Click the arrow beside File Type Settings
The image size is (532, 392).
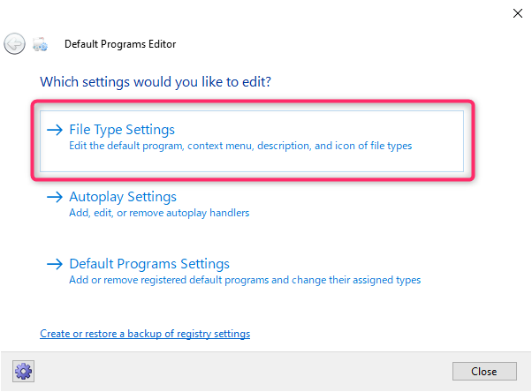pos(55,130)
